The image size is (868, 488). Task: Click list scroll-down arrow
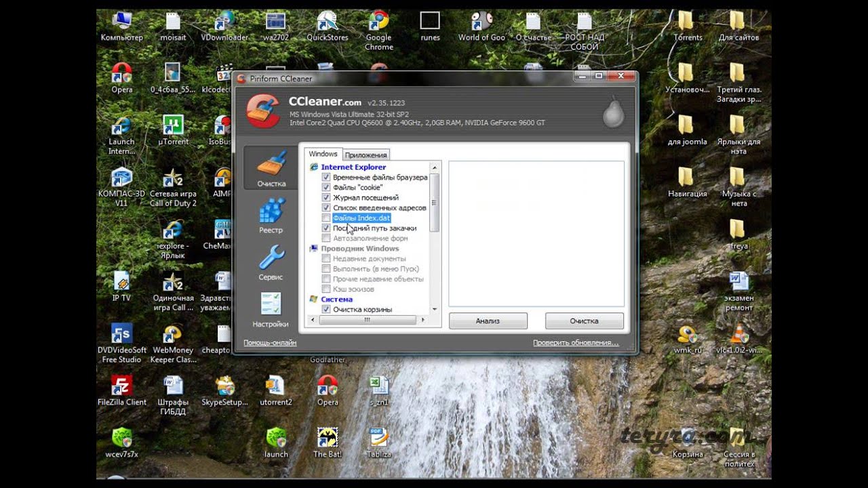[x=435, y=309]
